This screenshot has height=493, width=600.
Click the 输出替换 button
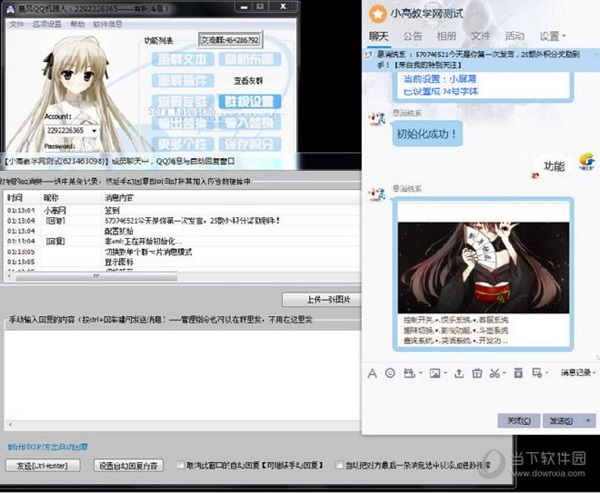tap(183, 123)
